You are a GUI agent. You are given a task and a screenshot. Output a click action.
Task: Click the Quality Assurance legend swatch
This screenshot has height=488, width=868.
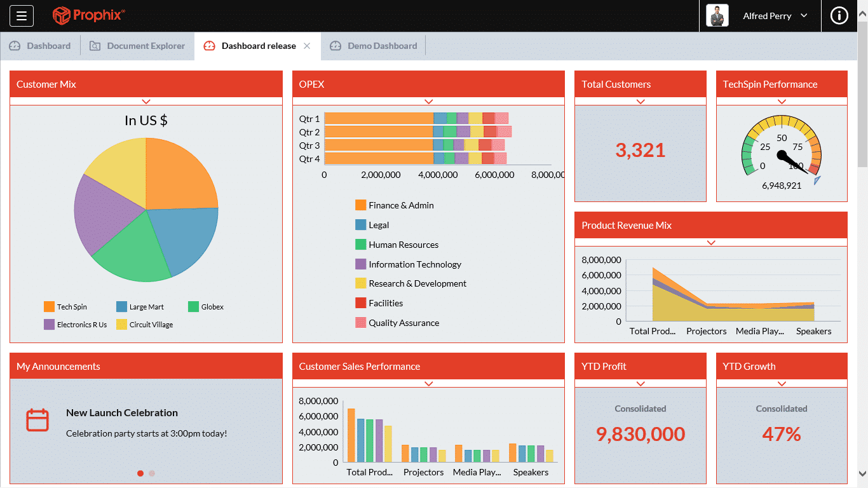(360, 323)
